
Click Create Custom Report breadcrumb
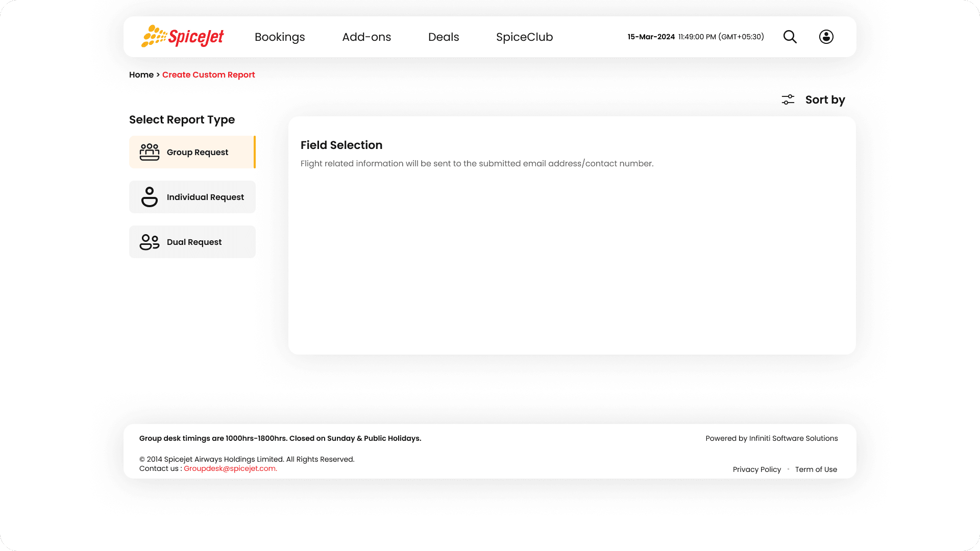click(x=208, y=74)
